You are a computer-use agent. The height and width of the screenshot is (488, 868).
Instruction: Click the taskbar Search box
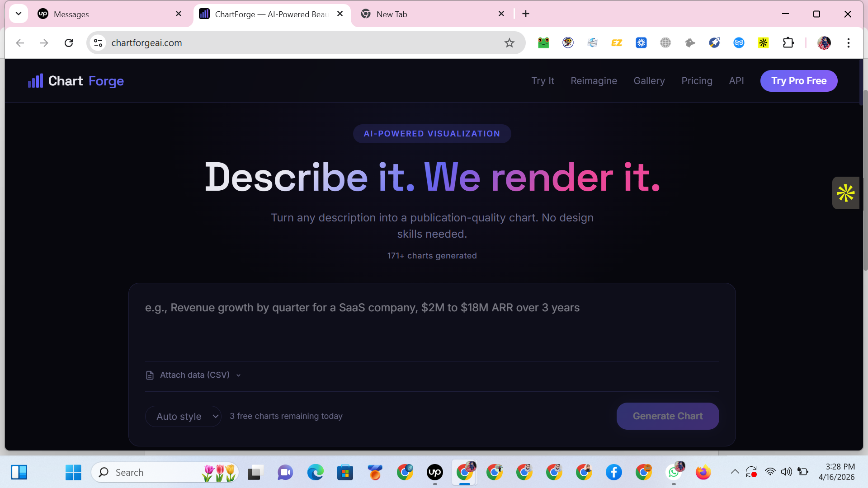tap(165, 473)
